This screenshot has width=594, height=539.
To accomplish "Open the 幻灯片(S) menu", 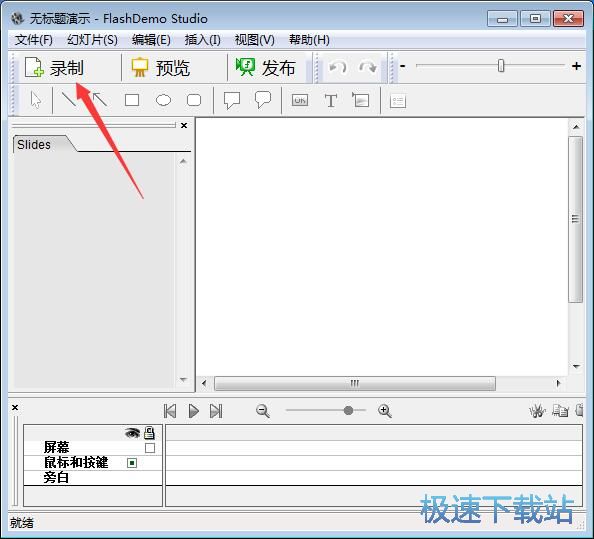I will click(92, 39).
